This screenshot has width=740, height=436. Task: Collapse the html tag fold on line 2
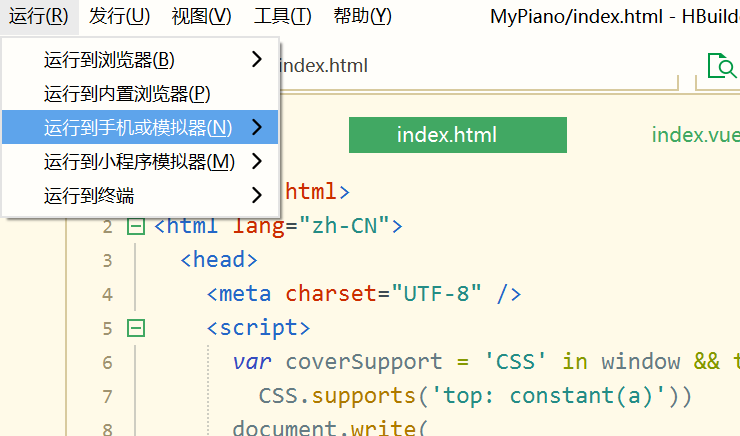pos(136,226)
